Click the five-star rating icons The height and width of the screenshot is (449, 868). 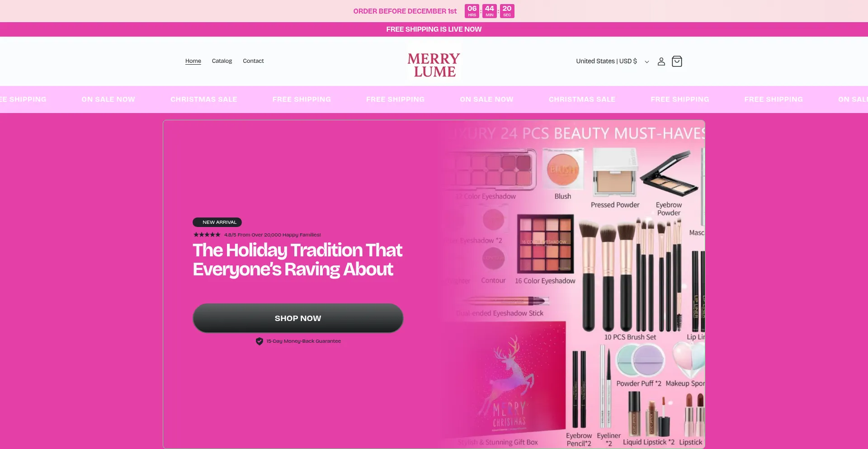point(207,235)
